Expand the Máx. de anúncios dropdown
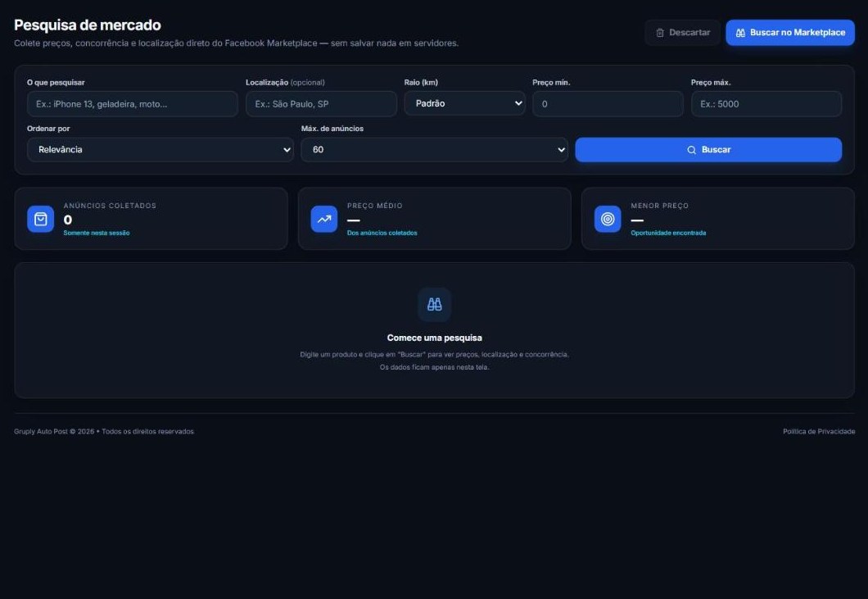 (434, 150)
